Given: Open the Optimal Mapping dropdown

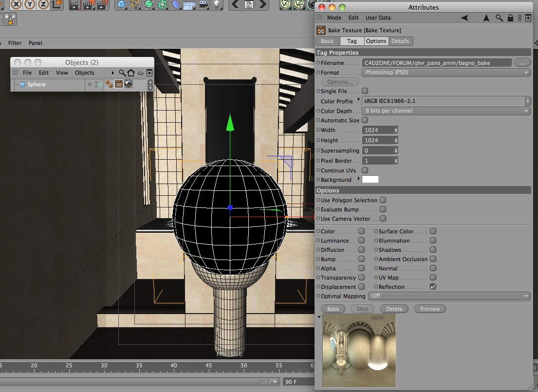Looking at the screenshot, I should coord(449,296).
